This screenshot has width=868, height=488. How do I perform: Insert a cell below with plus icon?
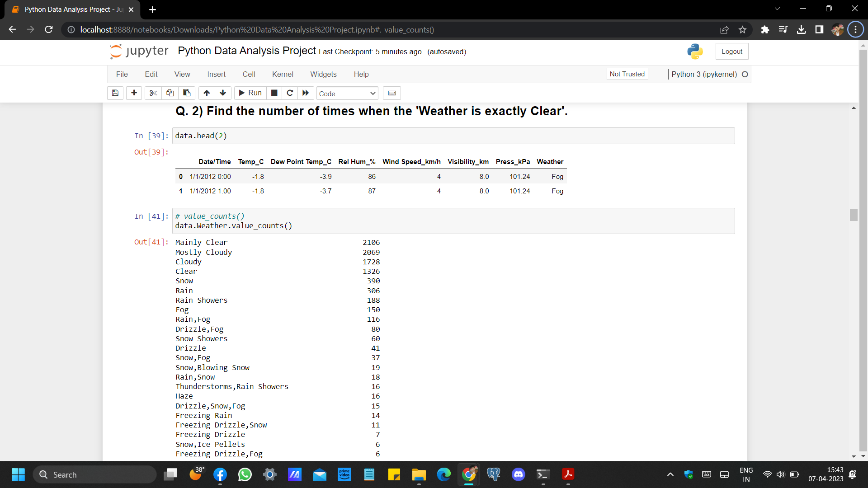point(134,93)
